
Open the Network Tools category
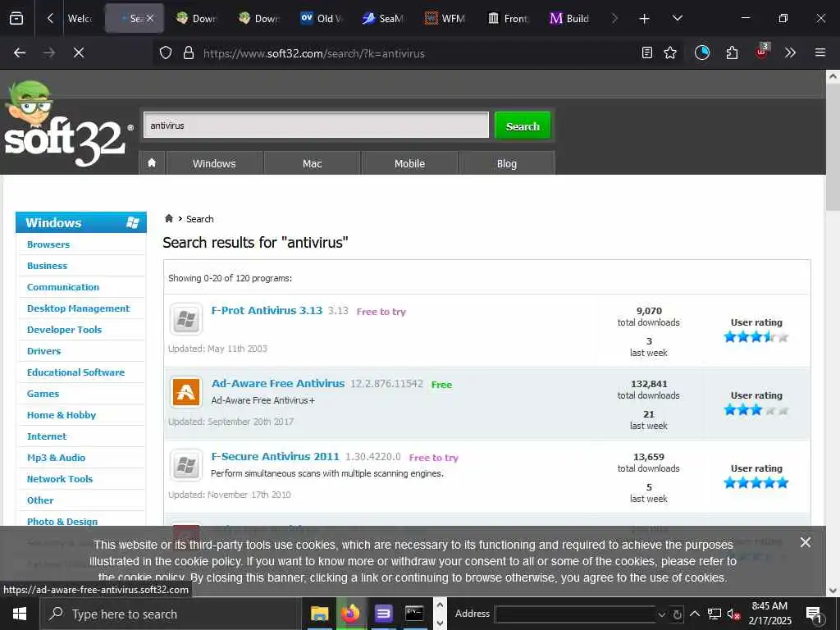point(60,479)
